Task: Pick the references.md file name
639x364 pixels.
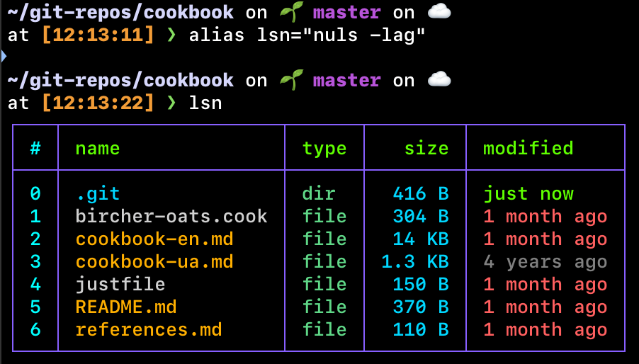Action: point(149,329)
